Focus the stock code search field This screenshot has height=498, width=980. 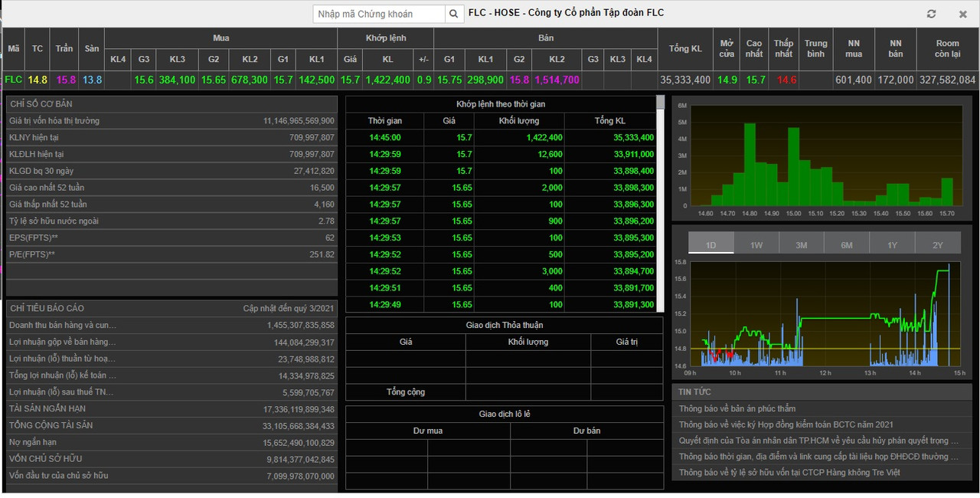click(x=379, y=14)
